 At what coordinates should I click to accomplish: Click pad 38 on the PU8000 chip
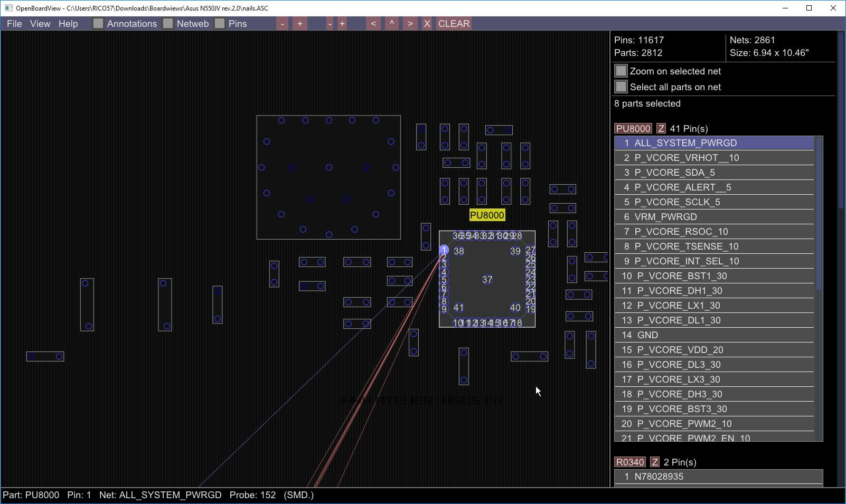click(x=459, y=251)
